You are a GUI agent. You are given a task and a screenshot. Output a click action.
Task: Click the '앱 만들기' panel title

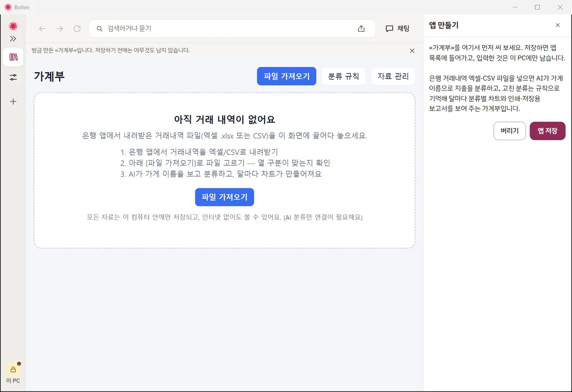(x=444, y=25)
